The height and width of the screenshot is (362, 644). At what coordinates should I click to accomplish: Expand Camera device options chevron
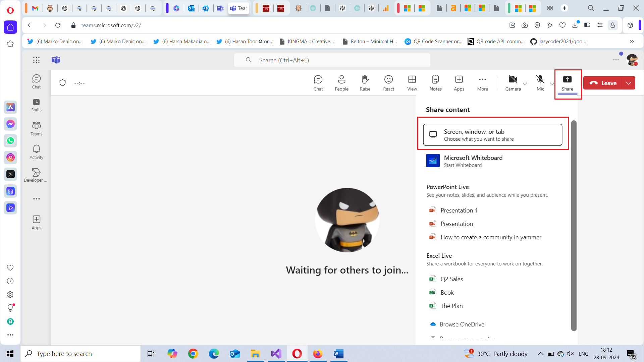tap(525, 83)
